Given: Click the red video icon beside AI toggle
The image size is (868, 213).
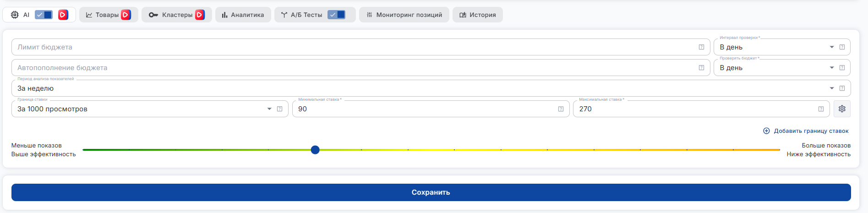Looking at the screenshot, I should click(x=63, y=15).
